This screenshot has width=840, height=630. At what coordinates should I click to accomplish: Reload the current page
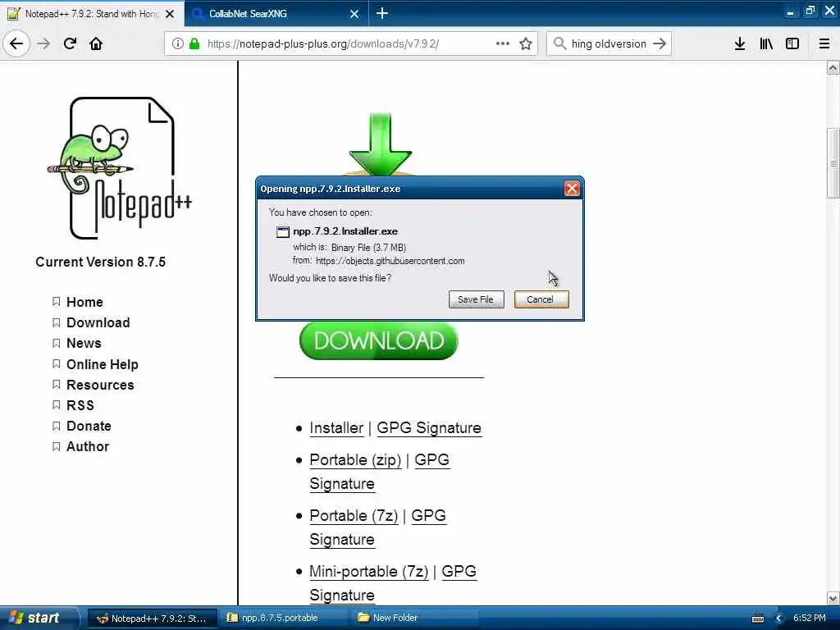click(x=71, y=43)
